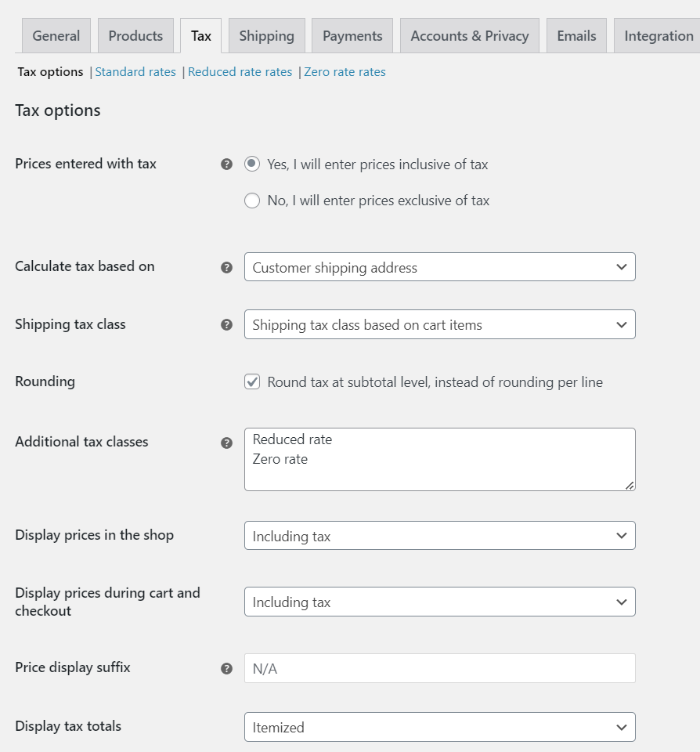This screenshot has height=752, width=700.
Task: Choose 'No, I will enter prices exclusive of tax'
Action: (x=252, y=201)
